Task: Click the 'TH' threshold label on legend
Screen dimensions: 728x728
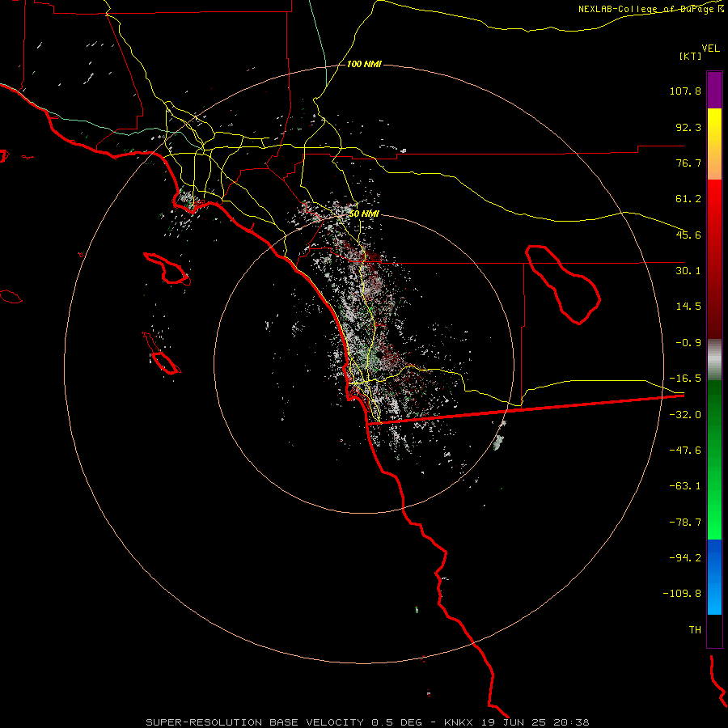Action: (x=695, y=630)
